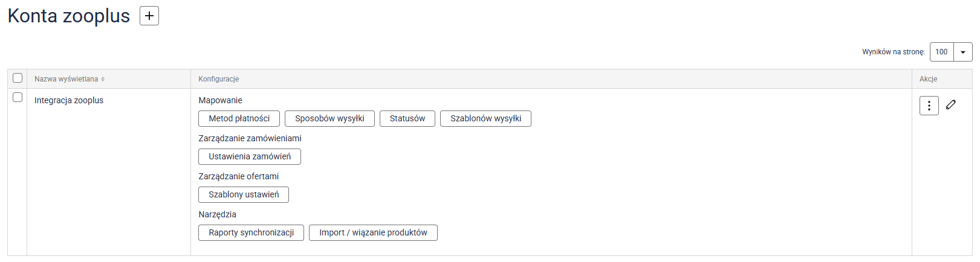
Task: Open the three-dot actions menu
Action: [929, 106]
